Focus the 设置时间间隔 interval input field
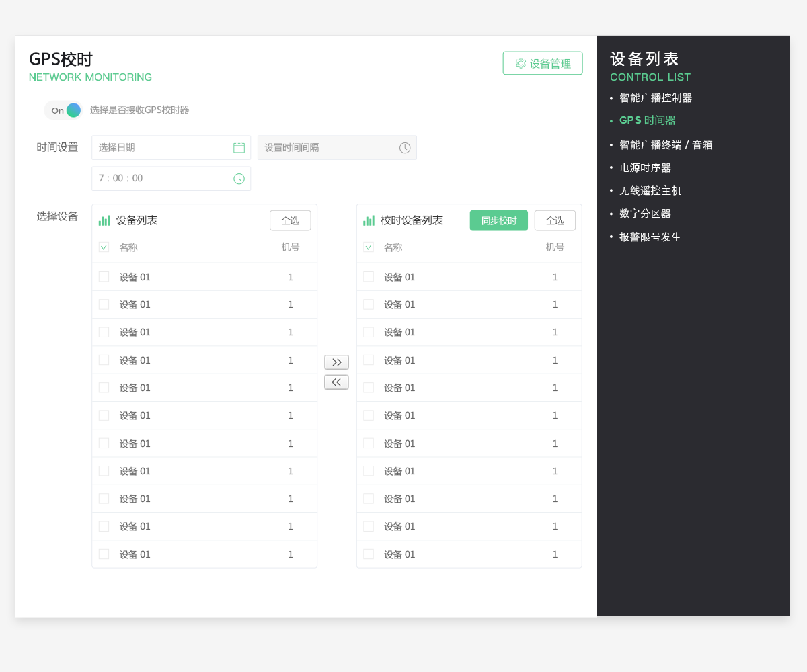 pos(337,148)
